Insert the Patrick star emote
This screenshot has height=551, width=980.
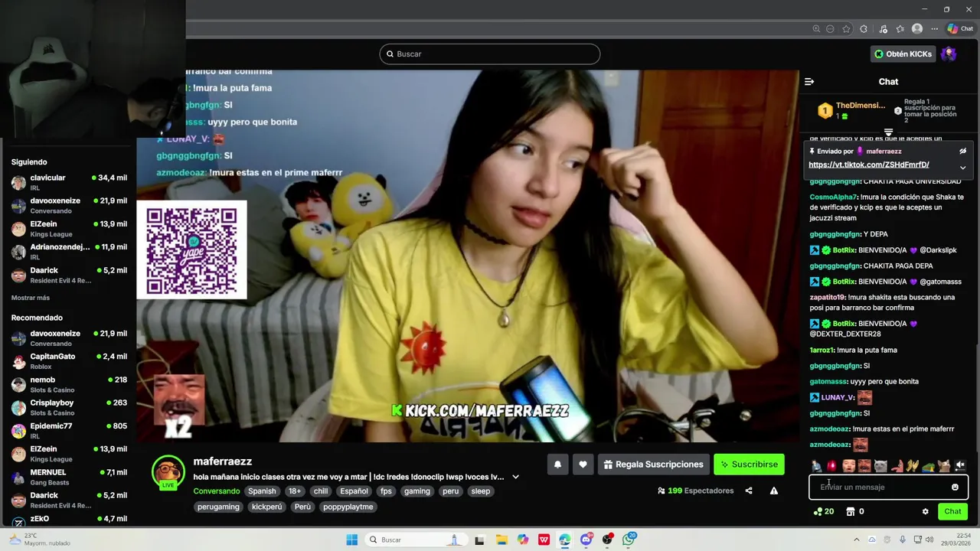coord(897,465)
